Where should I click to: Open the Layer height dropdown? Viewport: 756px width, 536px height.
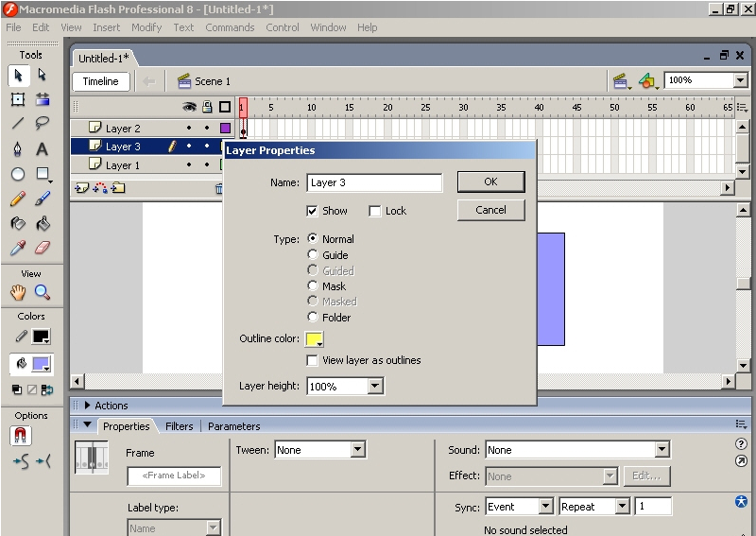tap(375, 386)
